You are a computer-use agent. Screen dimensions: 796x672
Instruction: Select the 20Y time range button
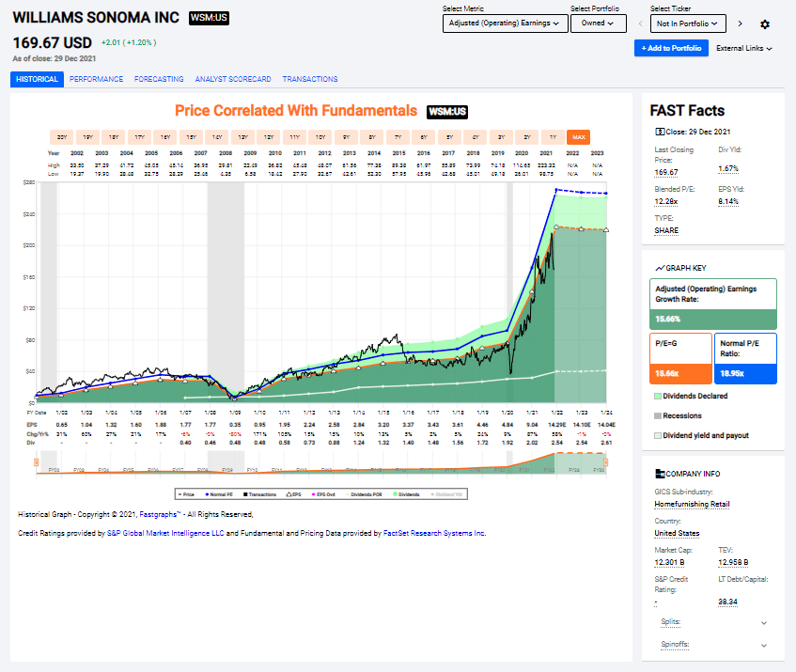coord(62,137)
